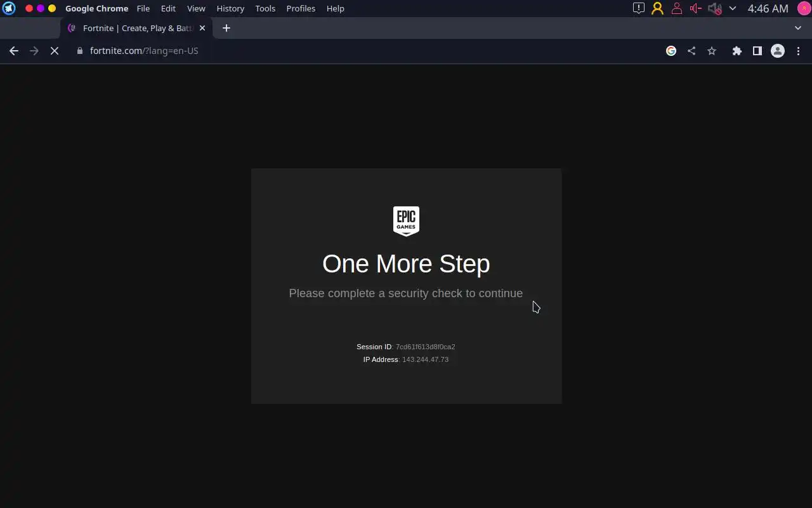The height and width of the screenshot is (508, 812).
Task: Open the notification alert tray icon
Action: point(639,8)
